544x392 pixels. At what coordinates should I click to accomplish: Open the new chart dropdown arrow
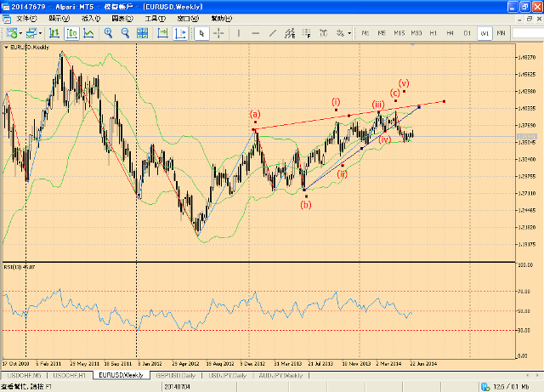point(20,33)
